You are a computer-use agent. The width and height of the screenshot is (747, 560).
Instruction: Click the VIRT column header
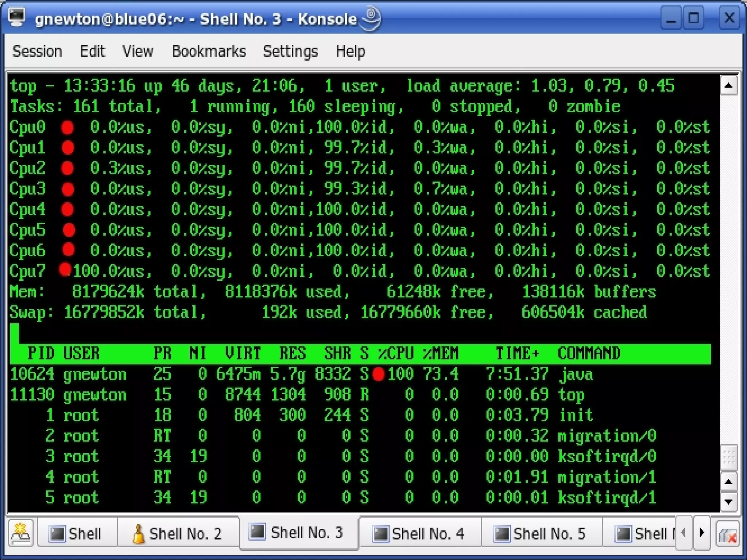coord(243,353)
